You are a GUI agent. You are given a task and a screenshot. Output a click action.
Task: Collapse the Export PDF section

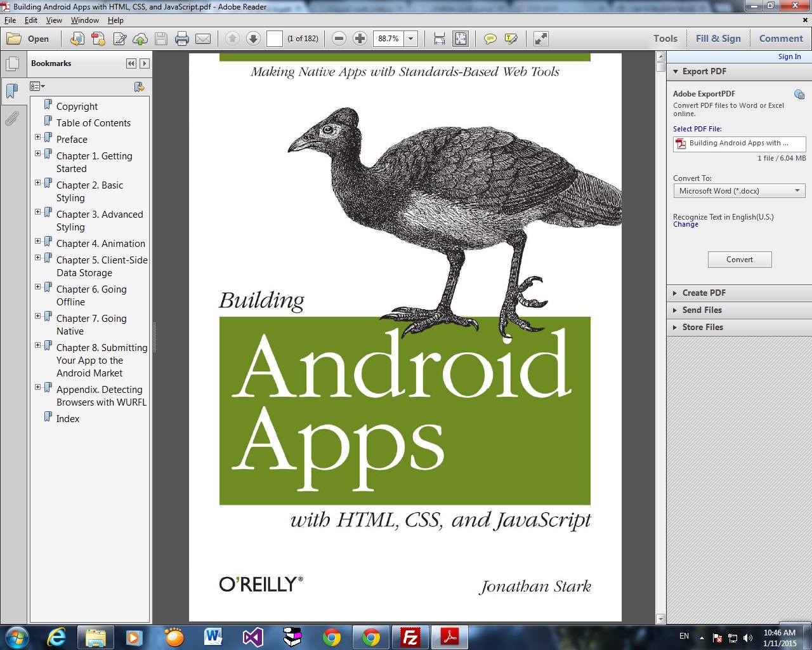coord(676,72)
